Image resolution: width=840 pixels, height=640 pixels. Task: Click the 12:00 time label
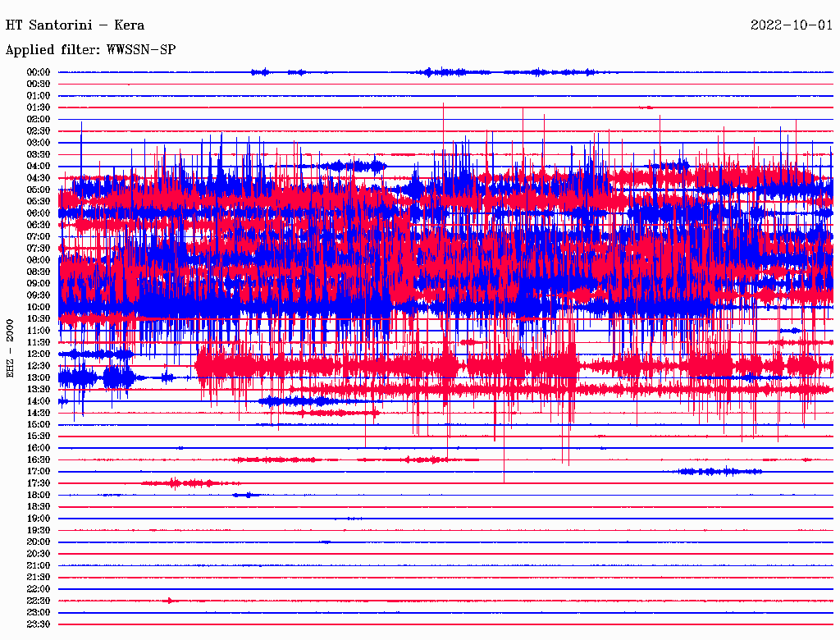[x=39, y=354]
